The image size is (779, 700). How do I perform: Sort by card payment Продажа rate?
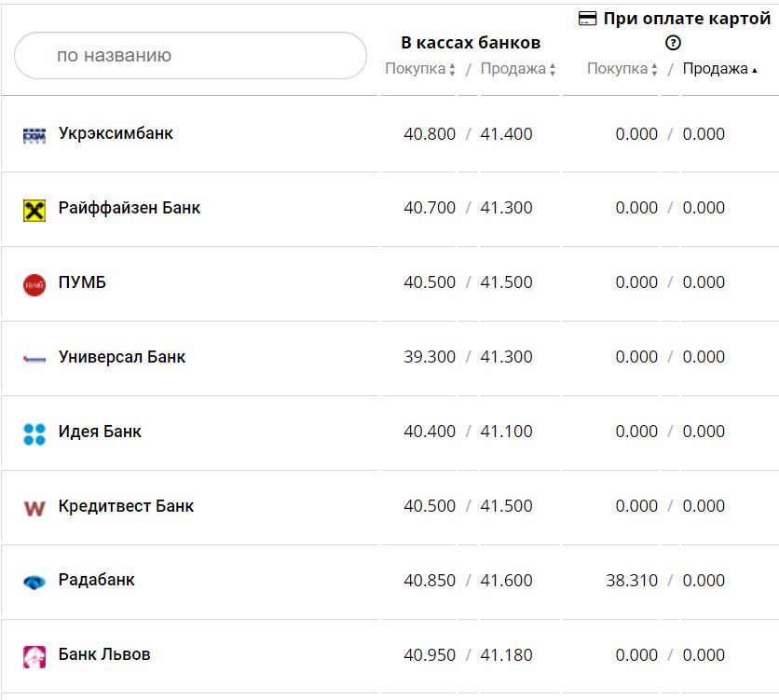[x=719, y=69]
